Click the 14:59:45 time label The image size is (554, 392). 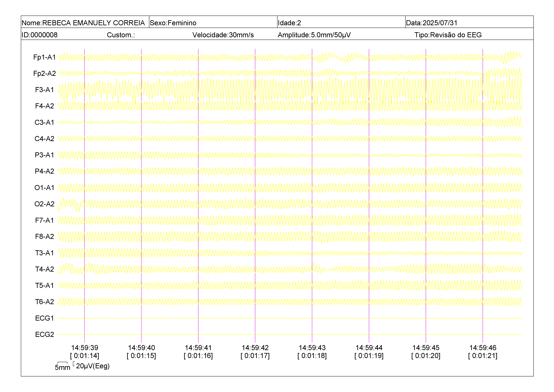[426, 348]
